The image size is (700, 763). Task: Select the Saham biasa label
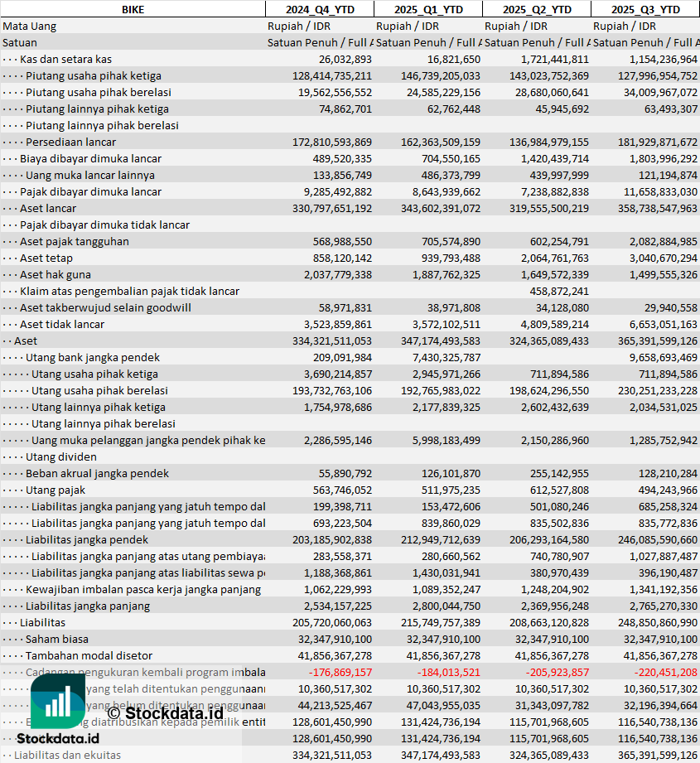[57, 639]
